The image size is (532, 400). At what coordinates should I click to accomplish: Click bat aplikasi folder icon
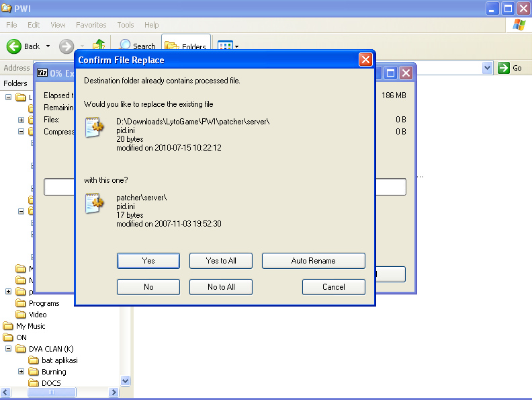34,360
